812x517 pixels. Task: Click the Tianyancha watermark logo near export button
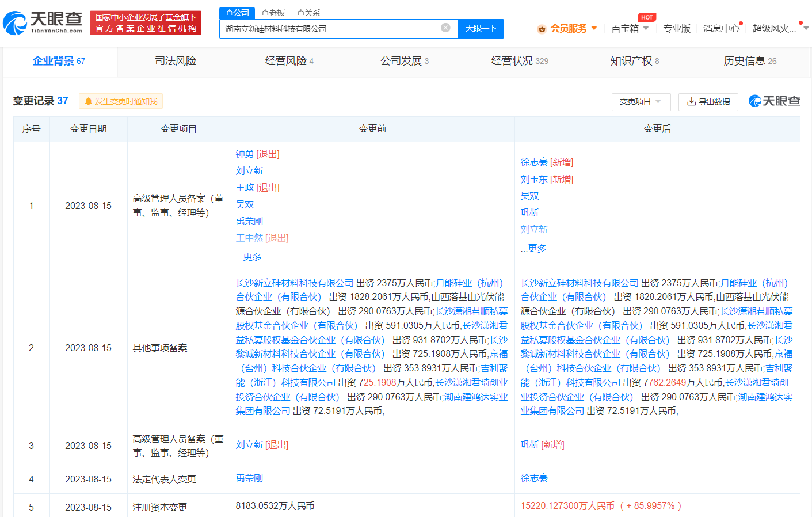pyautogui.click(x=776, y=100)
